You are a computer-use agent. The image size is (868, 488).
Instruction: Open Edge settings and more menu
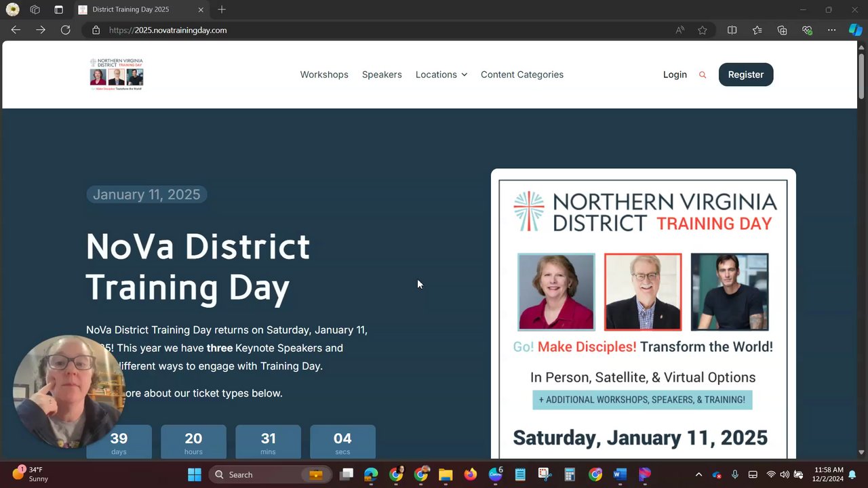click(832, 30)
